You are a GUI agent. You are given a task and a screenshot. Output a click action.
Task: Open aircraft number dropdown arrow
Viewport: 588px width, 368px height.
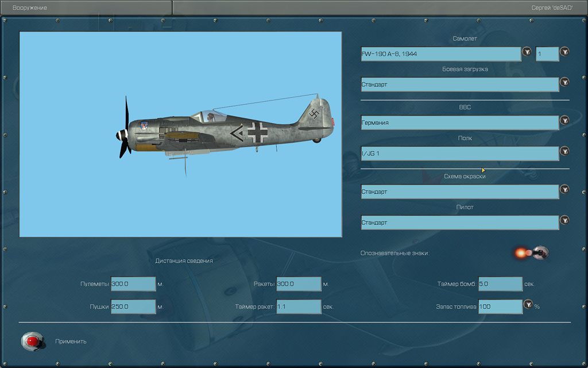click(564, 52)
